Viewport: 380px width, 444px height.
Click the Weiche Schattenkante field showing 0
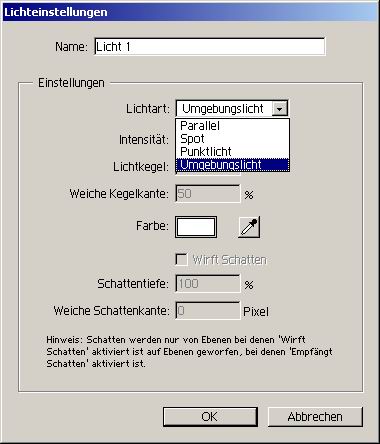[208, 311]
